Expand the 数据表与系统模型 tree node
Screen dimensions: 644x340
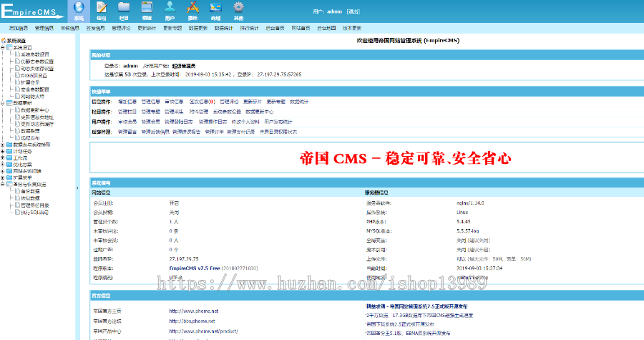(x=2, y=145)
